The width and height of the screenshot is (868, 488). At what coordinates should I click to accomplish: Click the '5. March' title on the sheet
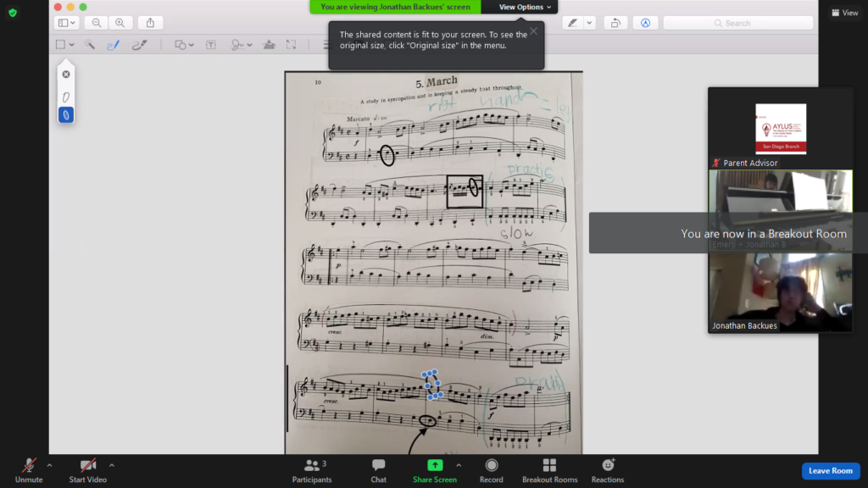pos(437,82)
